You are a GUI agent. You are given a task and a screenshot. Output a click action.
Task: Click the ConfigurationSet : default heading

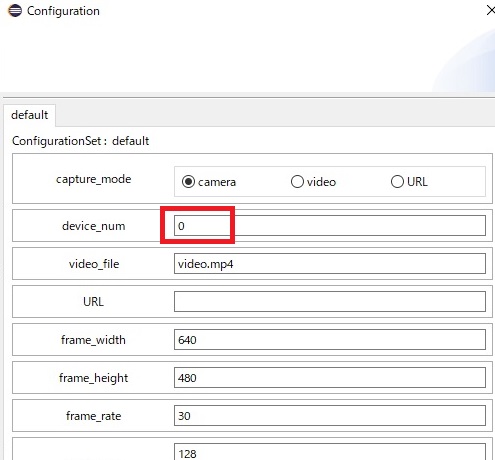click(x=80, y=141)
